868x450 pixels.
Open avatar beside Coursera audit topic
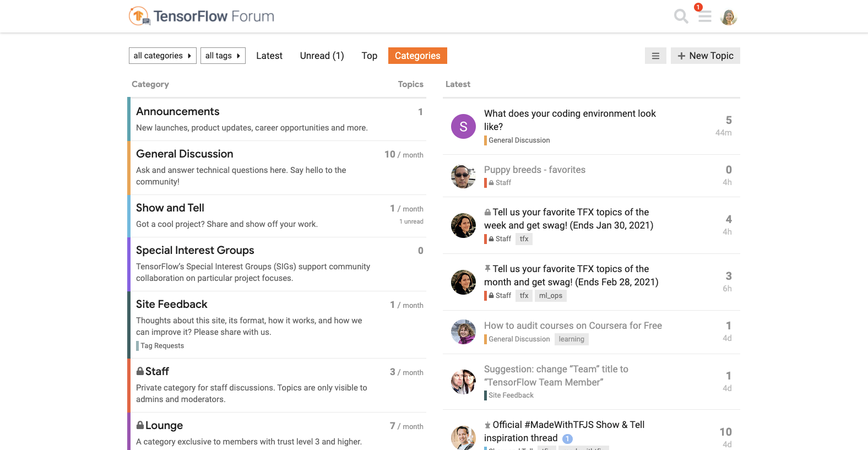pyautogui.click(x=463, y=332)
